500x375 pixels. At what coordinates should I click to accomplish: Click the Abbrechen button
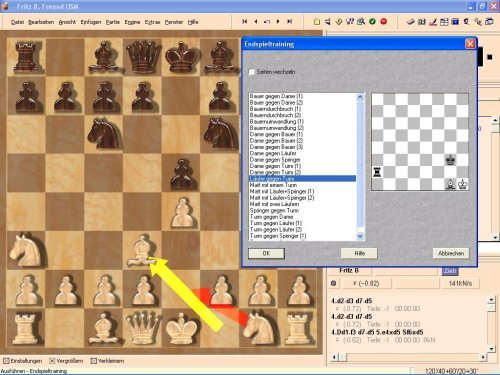tap(451, 253)
